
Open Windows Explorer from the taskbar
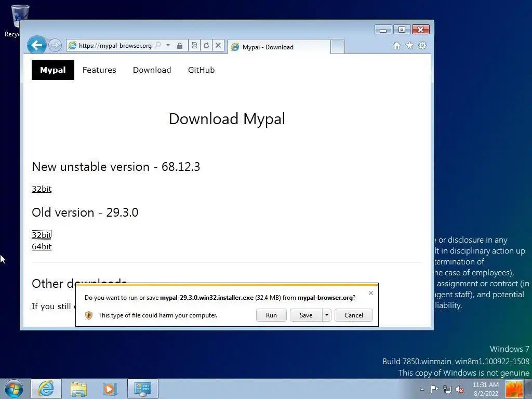click(78, 389)
